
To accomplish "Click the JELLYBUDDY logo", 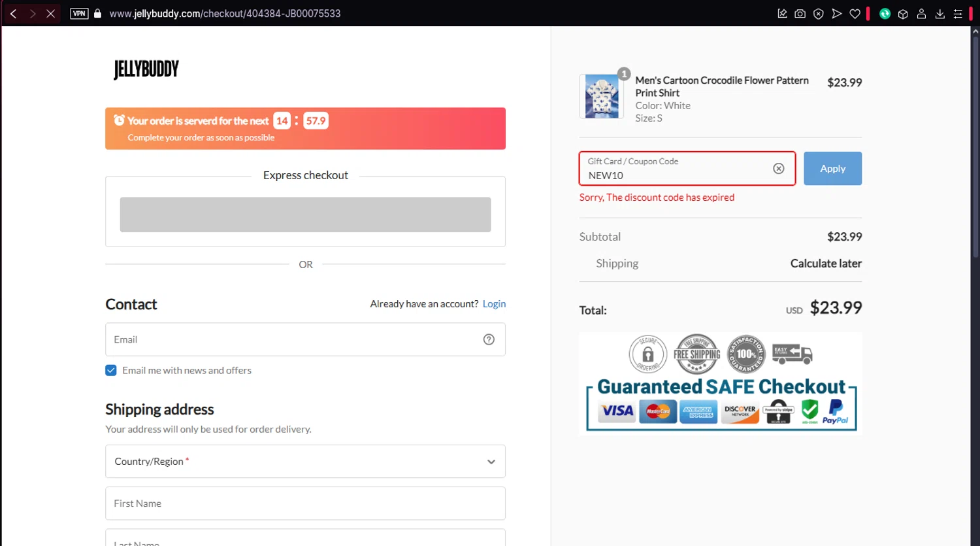I will point(146,69).
